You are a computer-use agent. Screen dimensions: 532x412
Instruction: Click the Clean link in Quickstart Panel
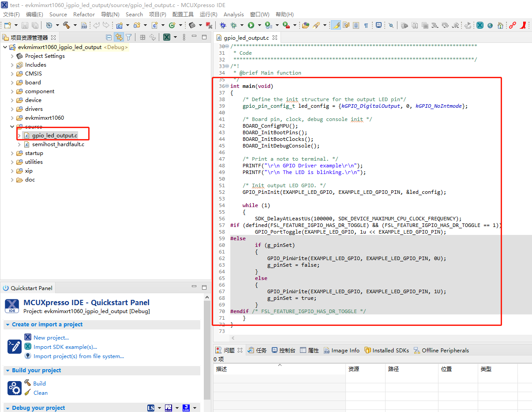tap(40, 393)
